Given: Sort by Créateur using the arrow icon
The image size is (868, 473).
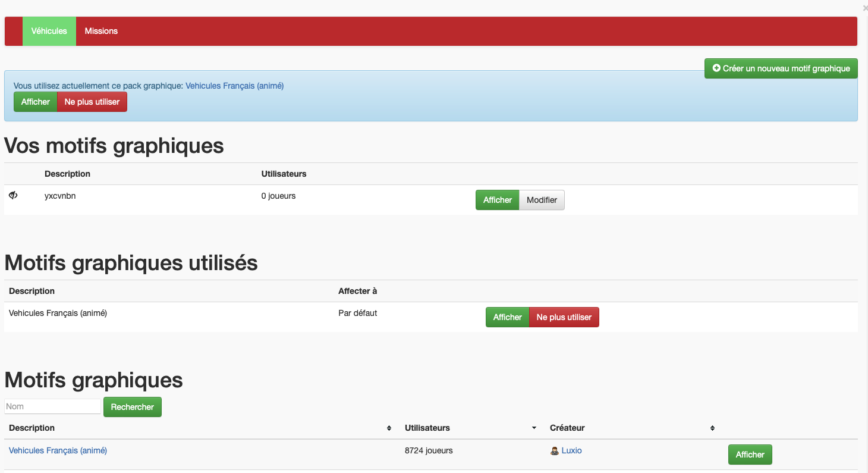Looking at the screenshot, I should 712,428.
